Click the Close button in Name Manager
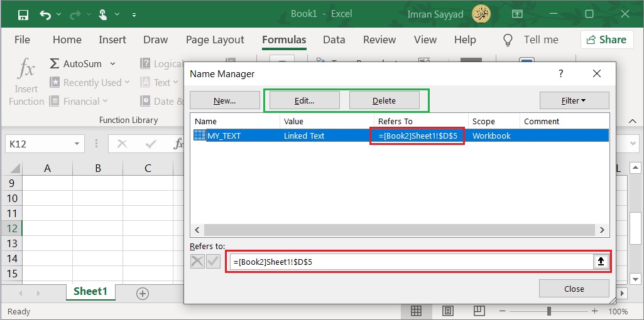Viewport: 644px width, 320px height. tap(574, 289)
